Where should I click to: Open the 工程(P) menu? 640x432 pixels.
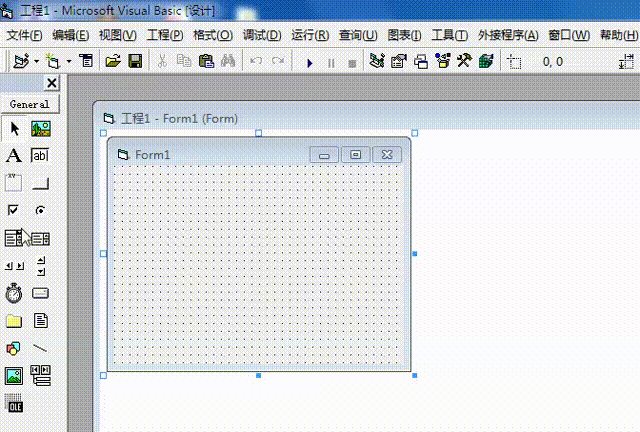(165, 35)
